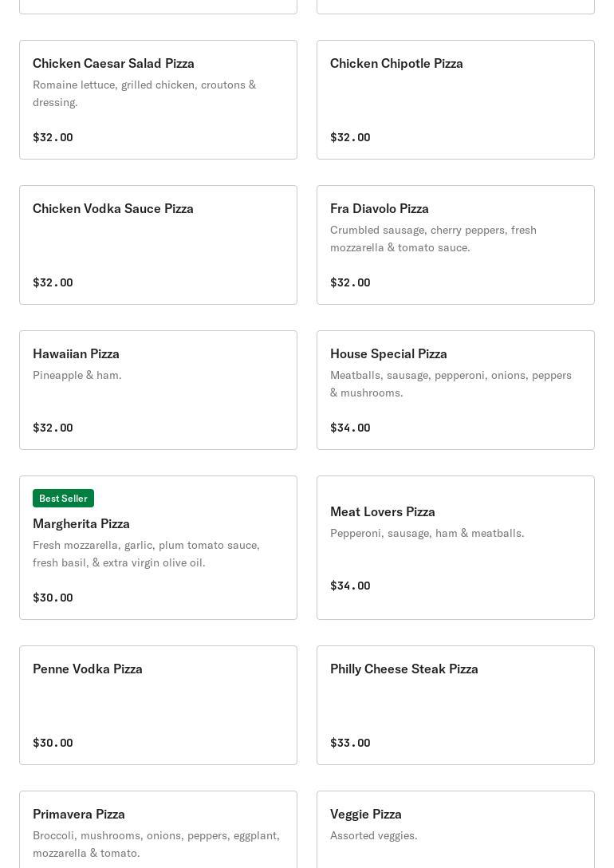Click the Pineapple & ham description

(x=77, y=375)
